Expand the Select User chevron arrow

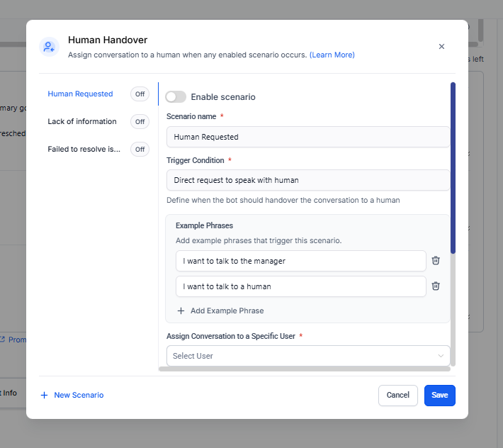tap(441, 356)
